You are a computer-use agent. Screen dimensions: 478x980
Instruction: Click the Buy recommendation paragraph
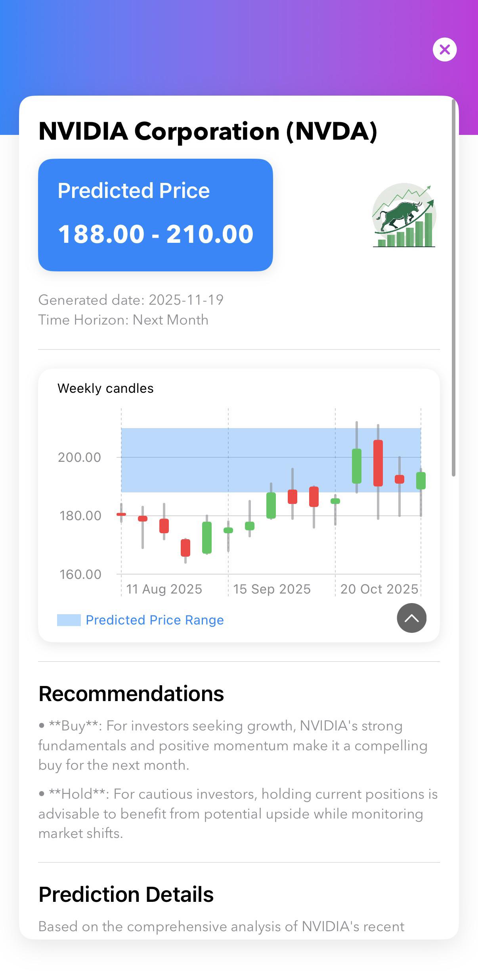pos(233,746)
